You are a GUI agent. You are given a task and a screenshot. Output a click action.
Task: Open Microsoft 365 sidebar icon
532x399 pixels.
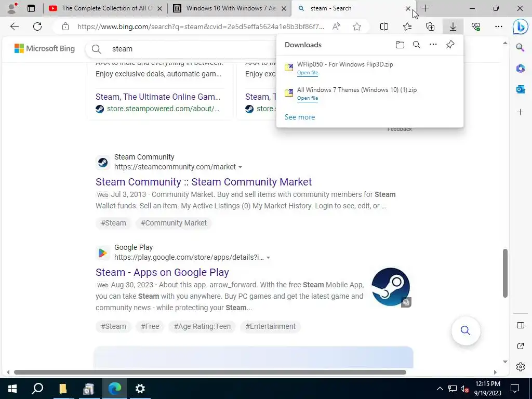tap(521, 68)
